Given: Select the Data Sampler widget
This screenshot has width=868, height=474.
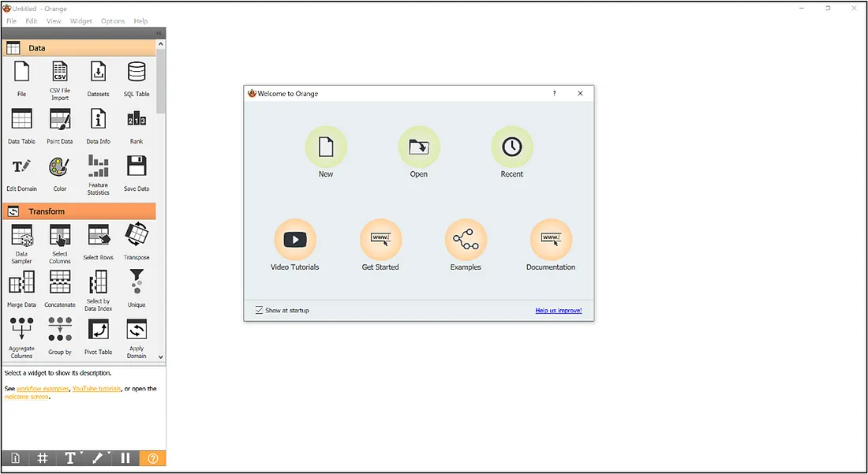Looking at the screenshot, I should tap(21, 244).
